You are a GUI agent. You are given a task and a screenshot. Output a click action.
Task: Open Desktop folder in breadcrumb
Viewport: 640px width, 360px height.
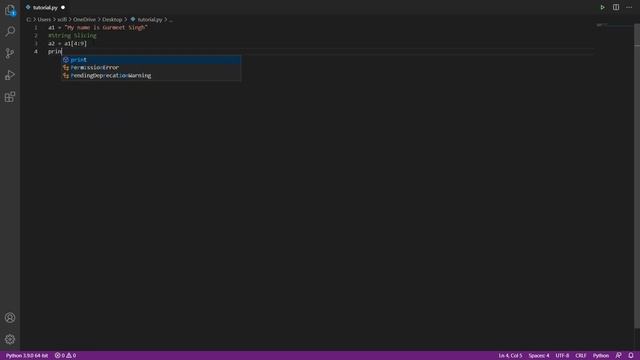coord(112,20)
